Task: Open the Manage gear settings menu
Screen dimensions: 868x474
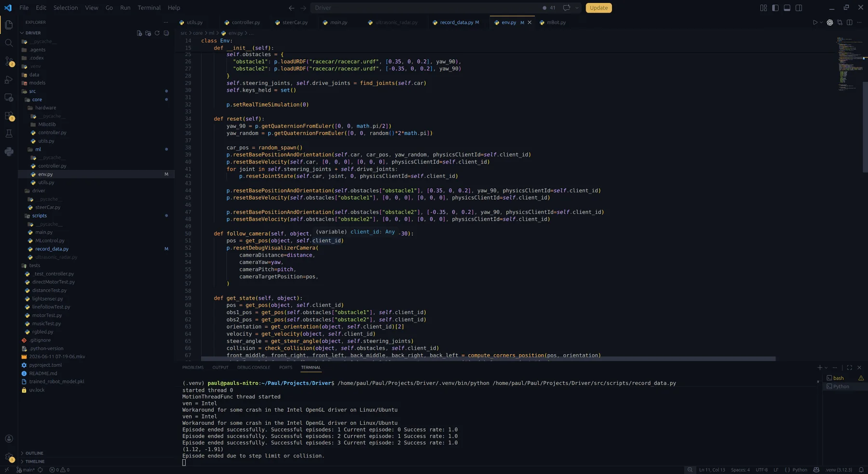Action: coord(9,457)
